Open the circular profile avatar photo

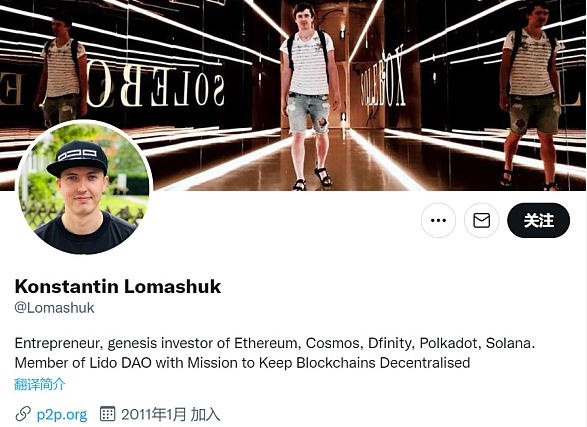coord(84,187)
